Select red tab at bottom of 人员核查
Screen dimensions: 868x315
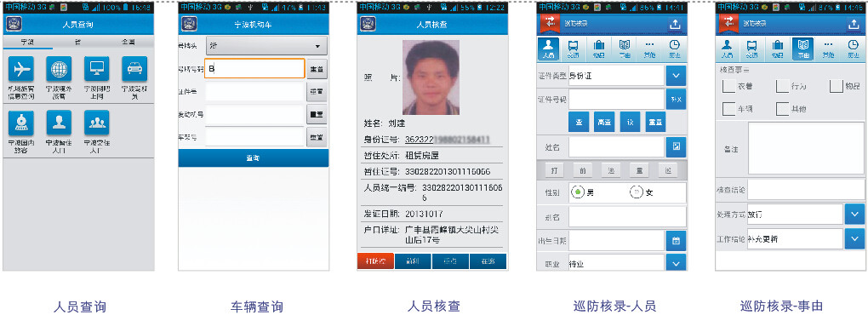[375, 261]
